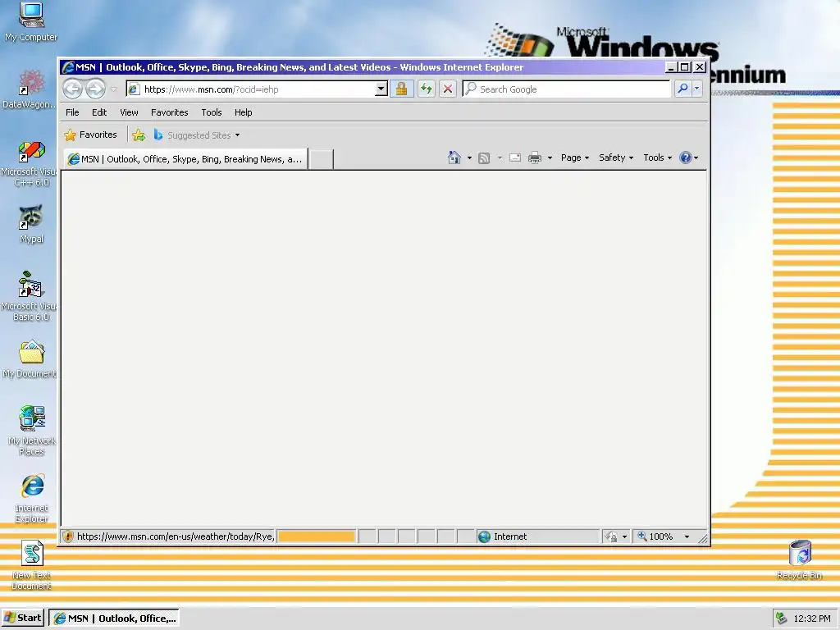Expand the zoom level dropdown arrow

[x=687, y=536]
